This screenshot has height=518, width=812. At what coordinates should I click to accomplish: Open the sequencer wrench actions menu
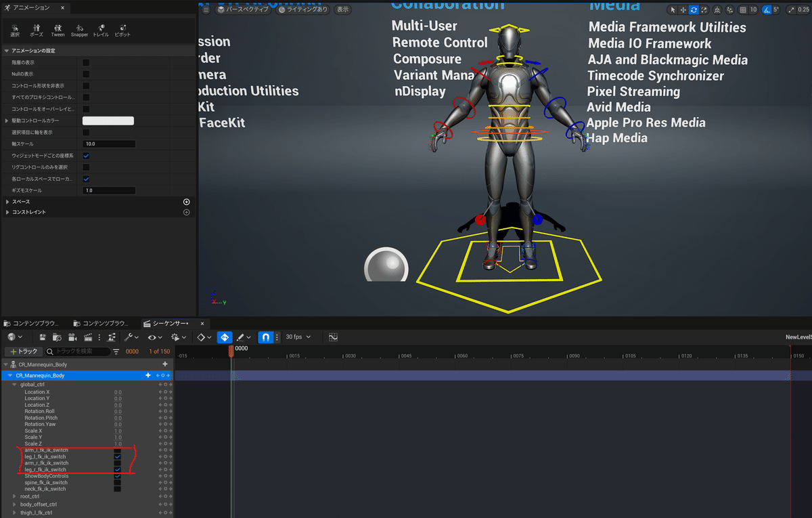131,337
